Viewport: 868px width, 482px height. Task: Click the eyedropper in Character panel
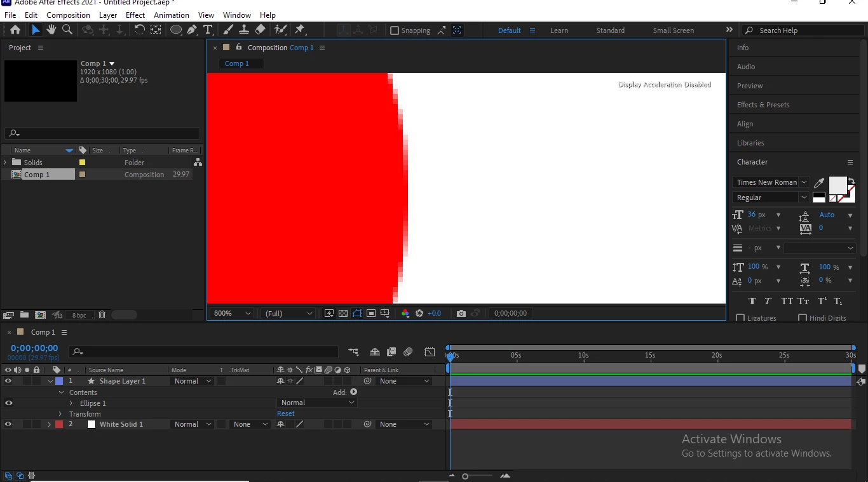[x=820, y=183]
